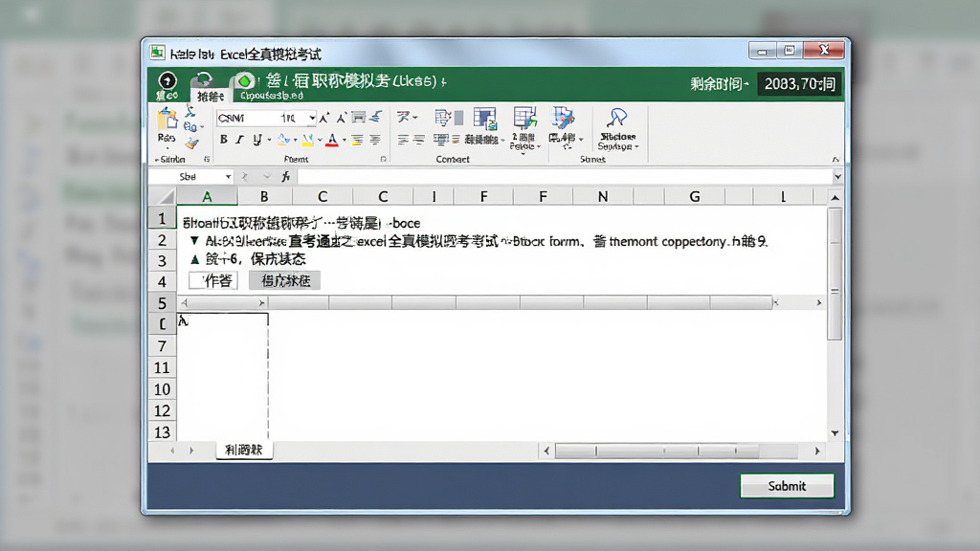
Task: Apply the yellow highlight color swatch
Action: coord(307,140)
